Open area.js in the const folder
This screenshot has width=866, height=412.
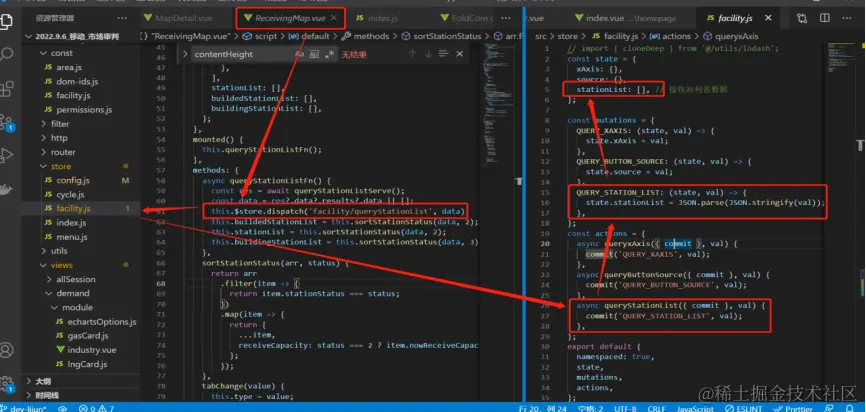(x=69, y=67)
